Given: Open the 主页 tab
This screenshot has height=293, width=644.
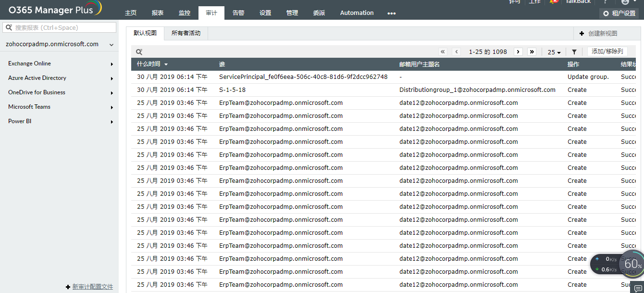Looking at the screenshot, I should (x=131, y=13).
